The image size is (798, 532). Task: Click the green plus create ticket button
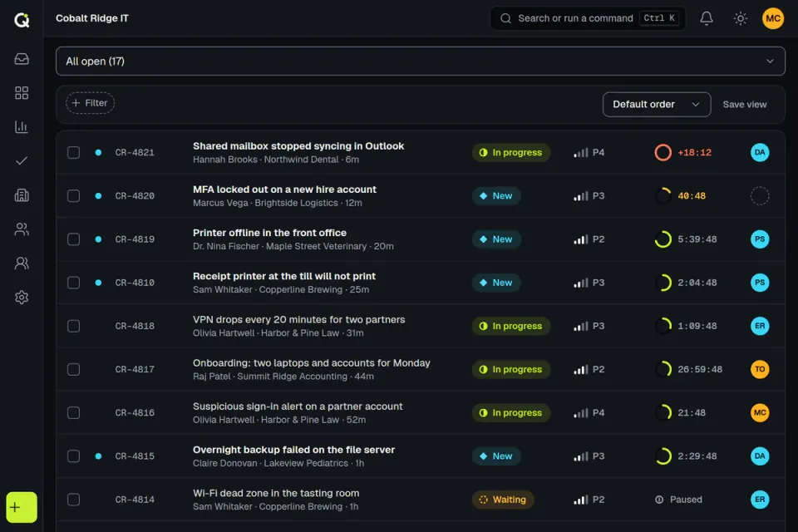(x=22, y=507)
